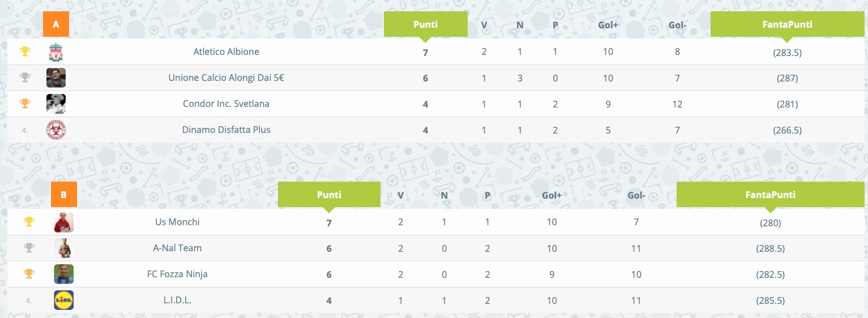
Task: Click the L.I.D.L. team logo
Action: tap(63, 300)
